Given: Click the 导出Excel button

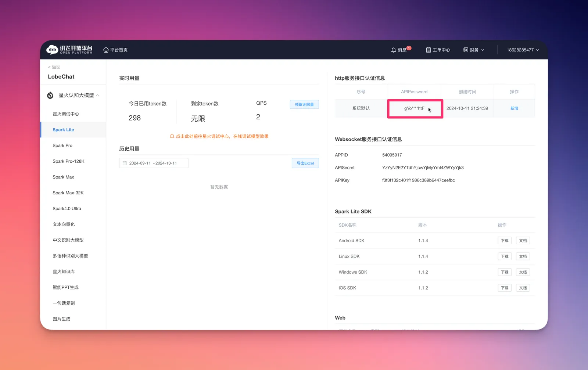Looking at the screenshot, I should click(305, 163).
